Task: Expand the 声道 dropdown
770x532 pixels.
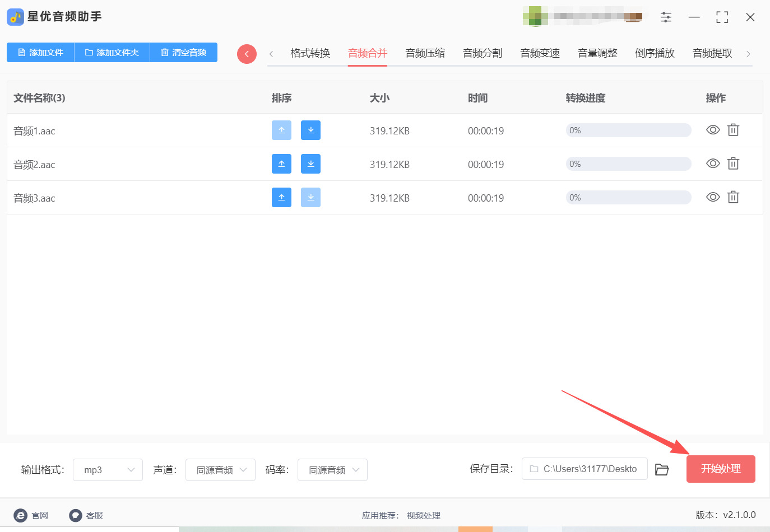Action: 220,470
